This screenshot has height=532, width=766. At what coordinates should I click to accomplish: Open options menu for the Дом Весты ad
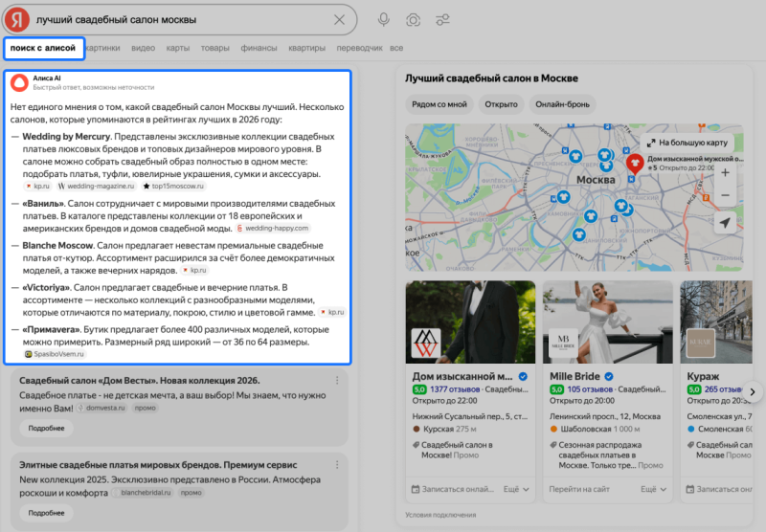click(337, 381)
